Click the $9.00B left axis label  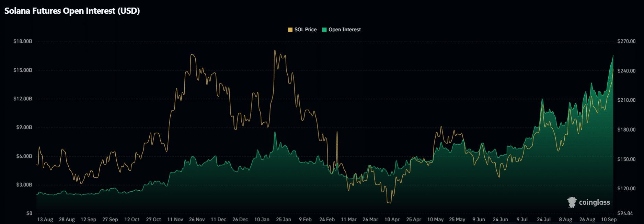pos(24,127)
